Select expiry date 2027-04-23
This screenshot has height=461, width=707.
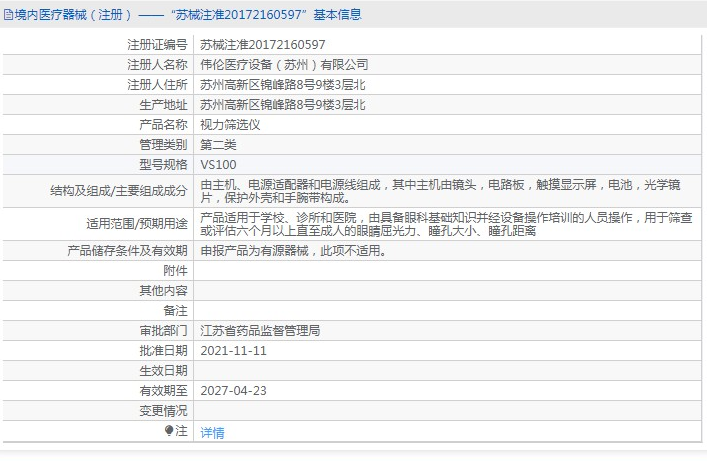pyautogui.click(x=234, y=391)
